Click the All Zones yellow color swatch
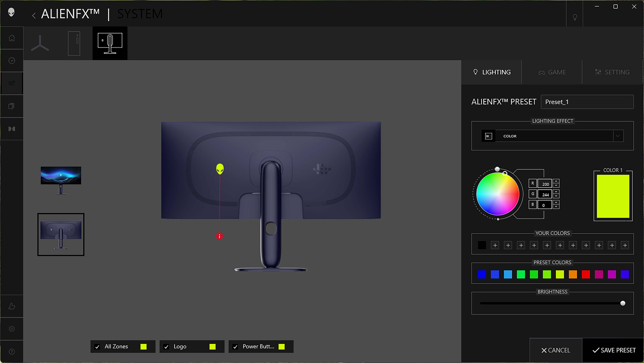The height and width of the screenshot is (363, 644). coord(143,347)
